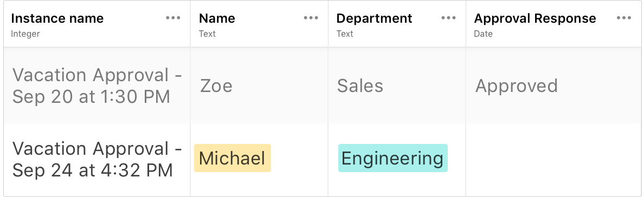Image resolution: width=644 pixels, height=197 pixels.
Task: Select the Approved response cell
Action: tap(553, 86)
